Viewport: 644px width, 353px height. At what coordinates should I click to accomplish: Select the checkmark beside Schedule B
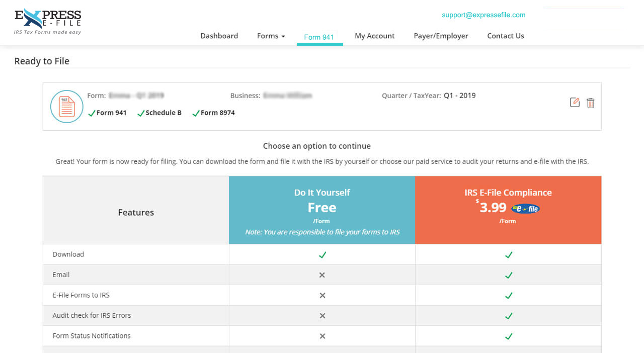click(x=141, y=112)
